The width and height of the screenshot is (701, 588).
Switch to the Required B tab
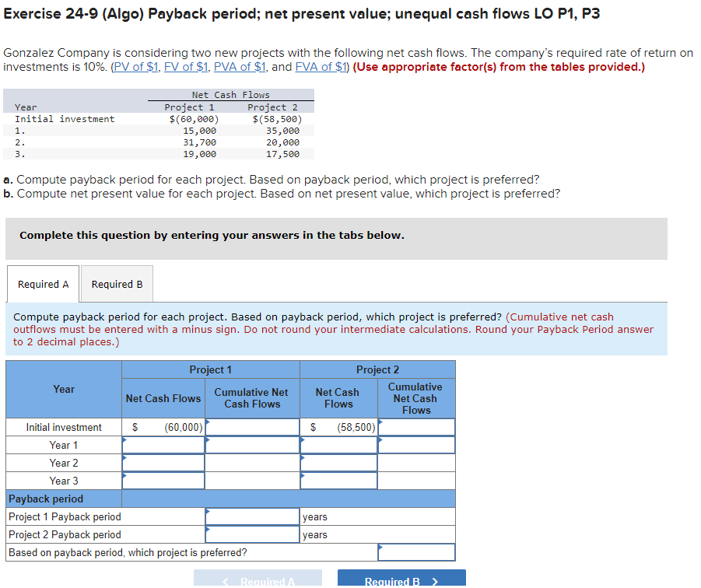click(116, 284)
